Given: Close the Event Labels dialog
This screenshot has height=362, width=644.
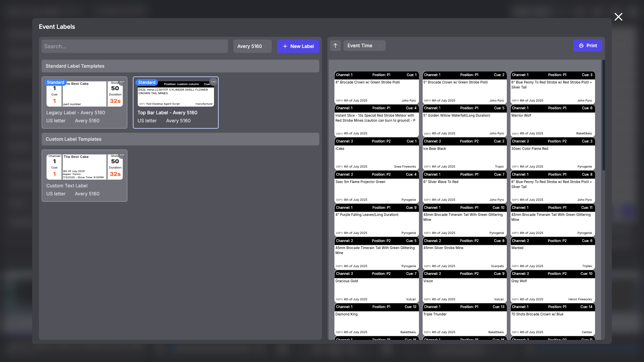Looking at the screenshot, I should click(x=618, y=17).
